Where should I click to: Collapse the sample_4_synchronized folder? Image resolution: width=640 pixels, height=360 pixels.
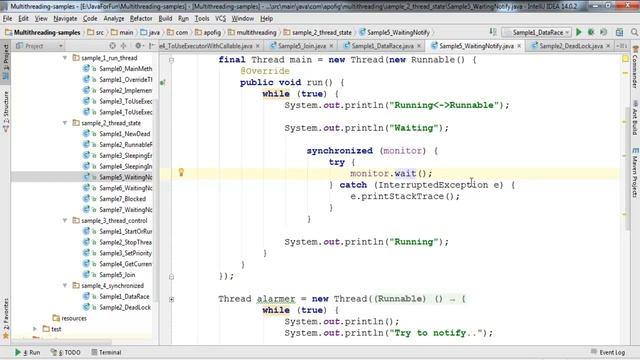coord(64,286)
